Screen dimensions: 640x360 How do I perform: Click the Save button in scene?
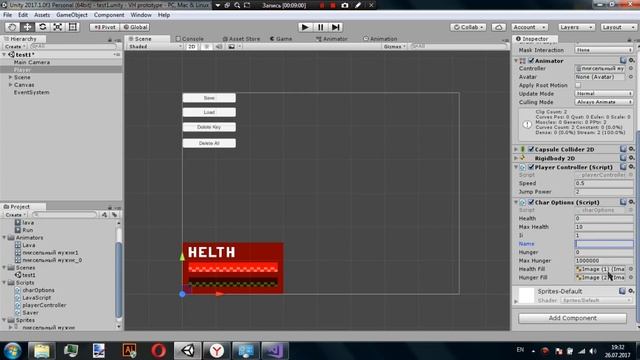(209, 98)
